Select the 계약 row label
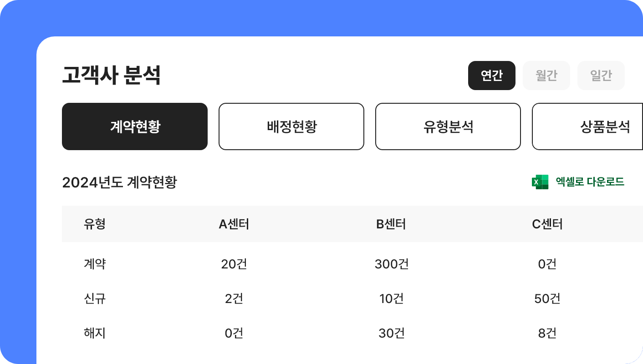 point(95,264)
